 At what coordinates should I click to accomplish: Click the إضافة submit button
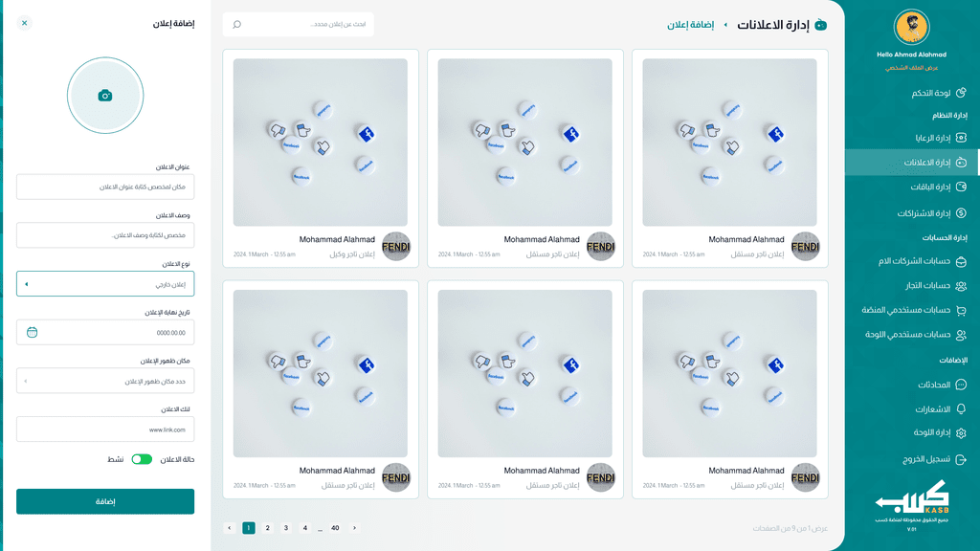(x=105, y=501)
